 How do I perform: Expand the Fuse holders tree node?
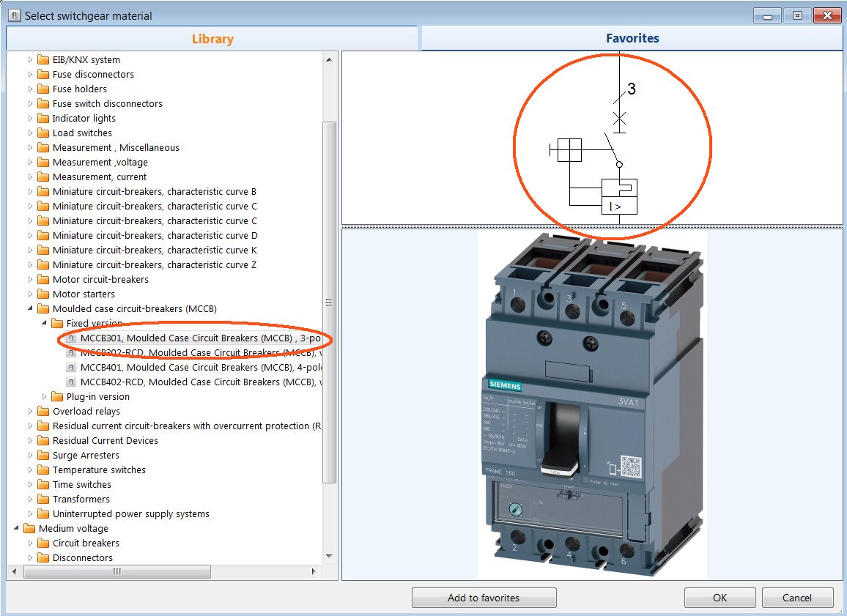[x=30, y=89]
